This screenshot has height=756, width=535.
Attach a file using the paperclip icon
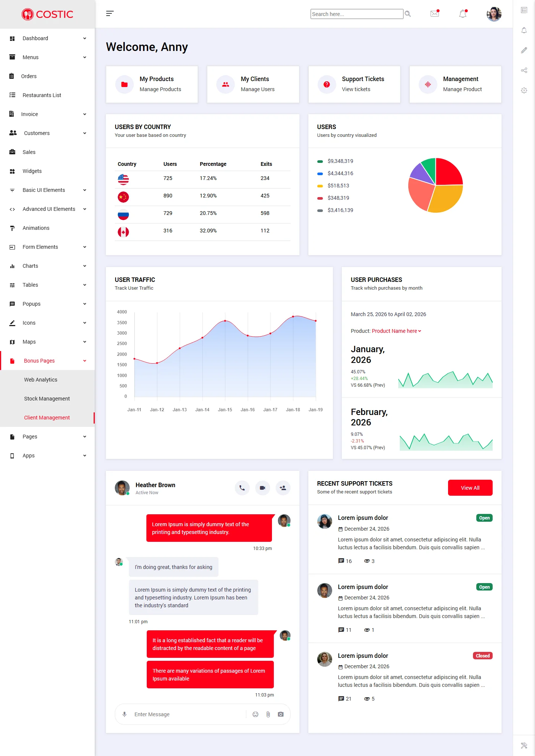click(268, 714)
